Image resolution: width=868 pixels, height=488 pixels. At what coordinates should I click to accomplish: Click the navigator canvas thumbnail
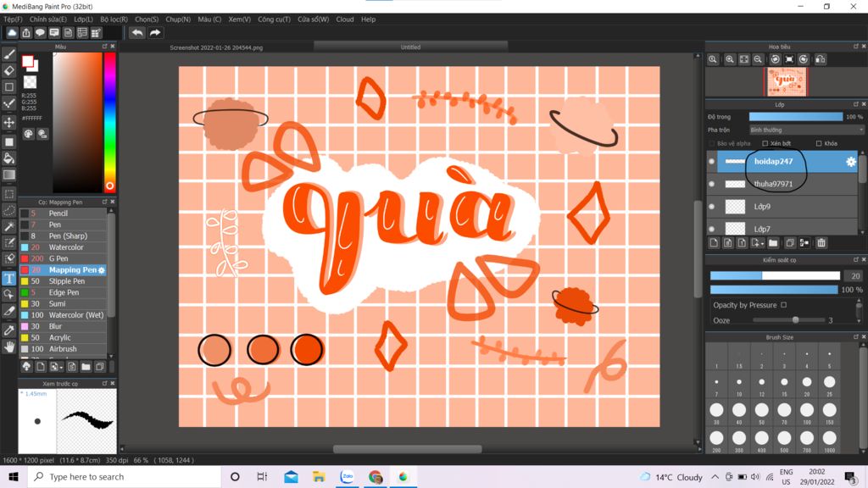tap(786, 82)
